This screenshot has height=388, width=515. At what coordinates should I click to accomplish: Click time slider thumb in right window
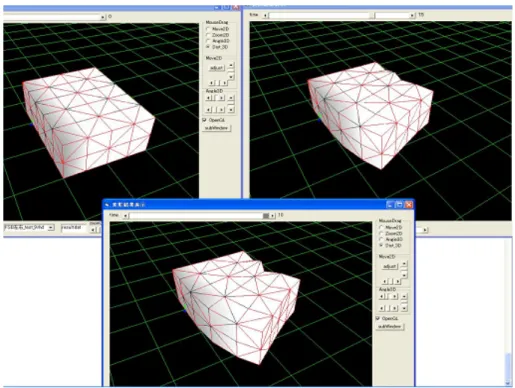(x=373, y=15)
